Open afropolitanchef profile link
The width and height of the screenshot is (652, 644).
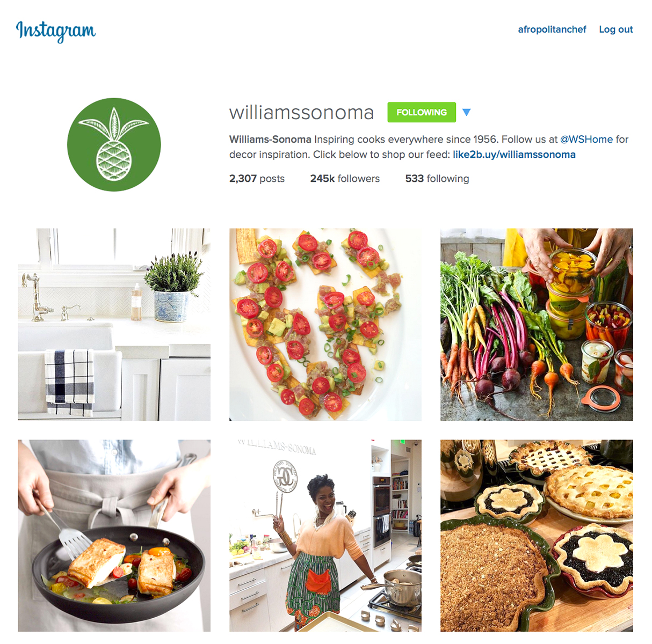click(552, 30)
